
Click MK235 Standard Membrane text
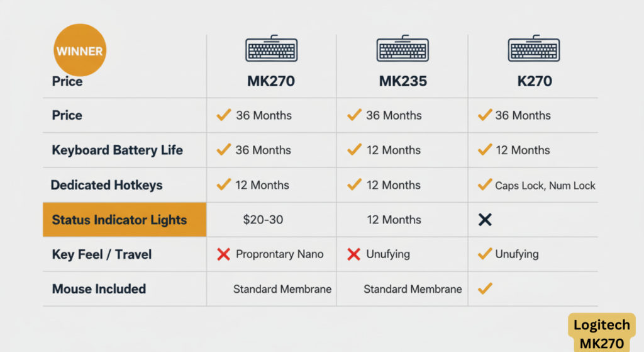(413, 289)
